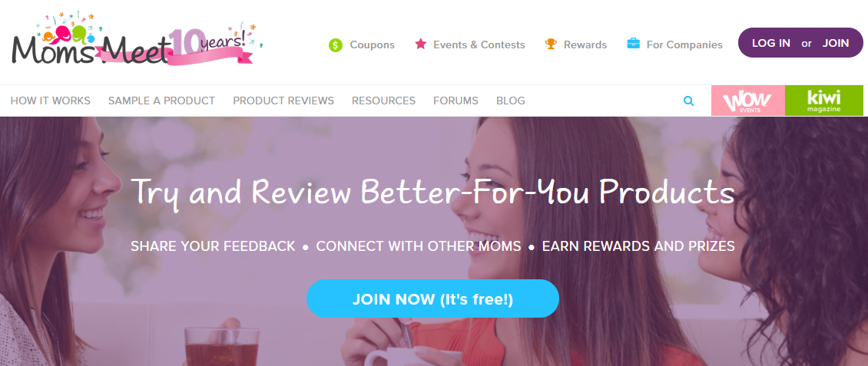Screen dimensions: 868x366
Task: Click the pink star Events icon
Action: tap(421, 44)
